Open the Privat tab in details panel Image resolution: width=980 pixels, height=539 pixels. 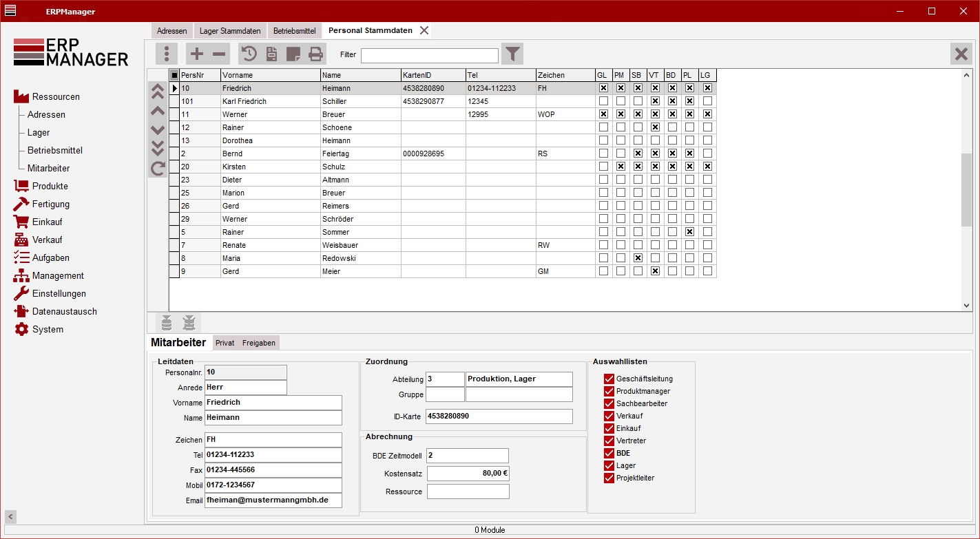225,343
